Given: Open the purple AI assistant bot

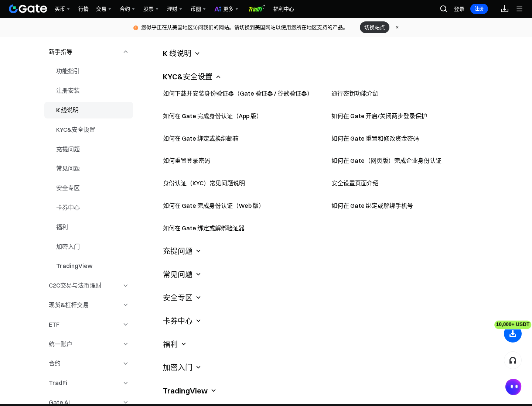Looking at the screenshot, I should click(513, 387).
